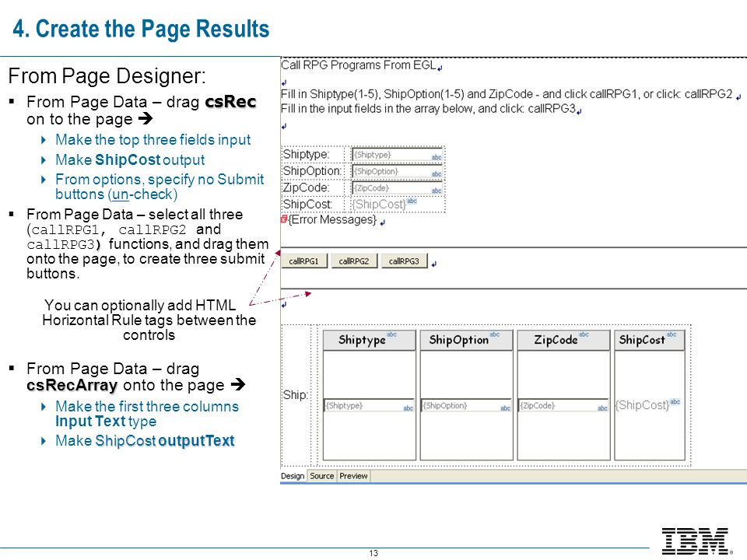The height and width of the screenshot is (560, 747).
Task: Click the callRPG3 submit button
Action: coord(404,261)
